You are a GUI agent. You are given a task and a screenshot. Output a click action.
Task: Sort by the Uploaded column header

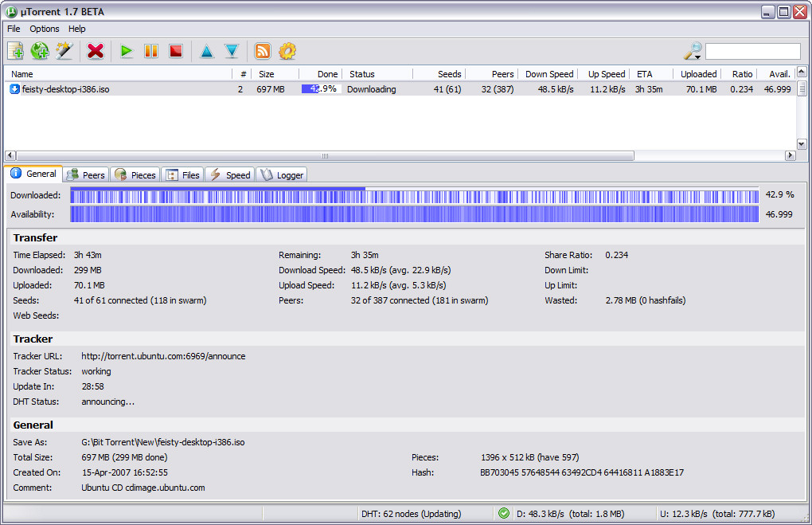(x=697, y=74)
